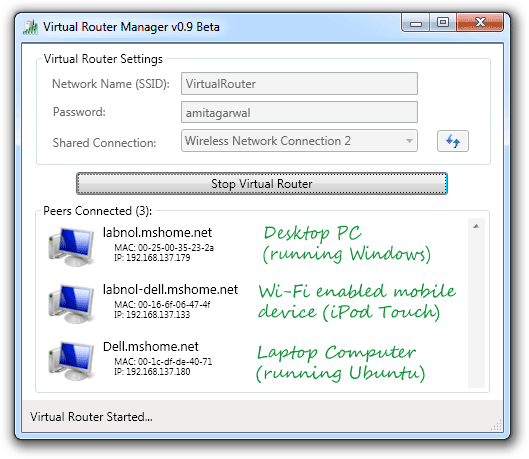529x459 pixels.
Task: Click the Peers Connected (3) label
Action: (x=98, y=211)
